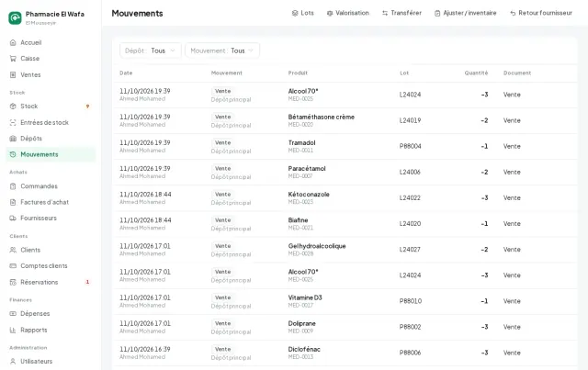This screenshot has height=370, width=588.
Task: Click the Lots icon in the header
Action: click(x=295, y=13)
